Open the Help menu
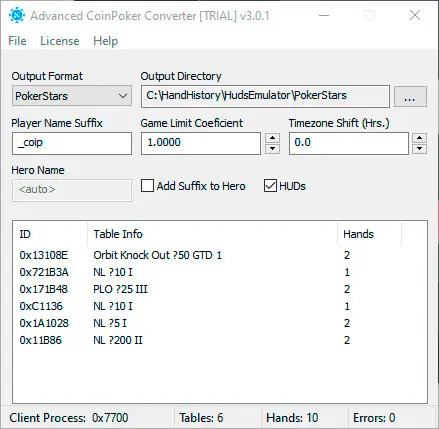Screen dimensions: 439x429 click(x=105, y=41)
